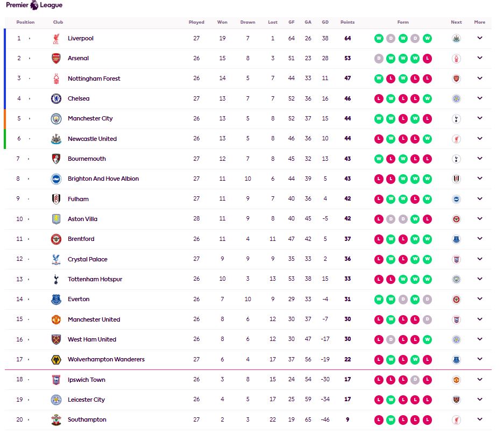This screenshot has height=434, width=504.
Task: Click Manchester City's next opponent crest
Action: (x=456, y=118)
